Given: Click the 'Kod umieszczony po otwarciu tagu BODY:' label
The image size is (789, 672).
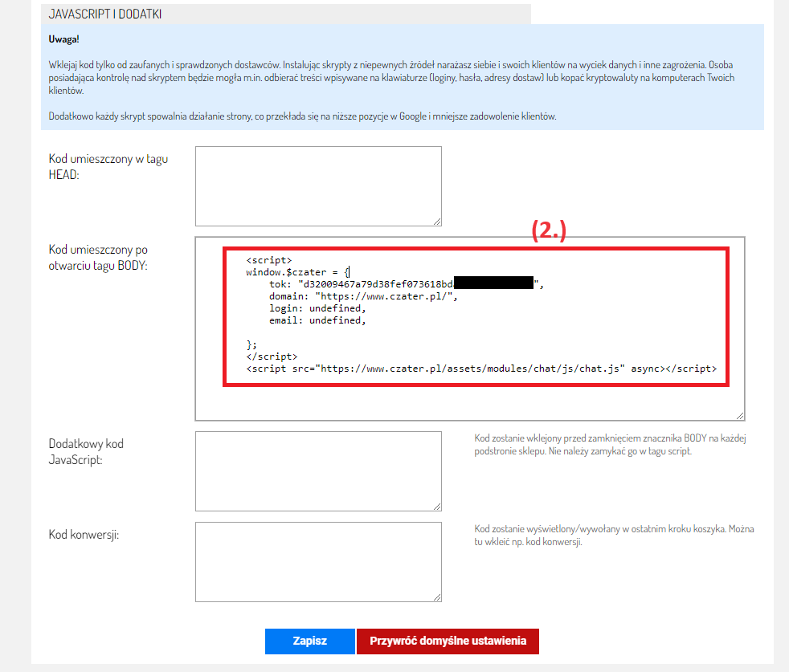Looking at the screenshot, I should pos(98,258).
